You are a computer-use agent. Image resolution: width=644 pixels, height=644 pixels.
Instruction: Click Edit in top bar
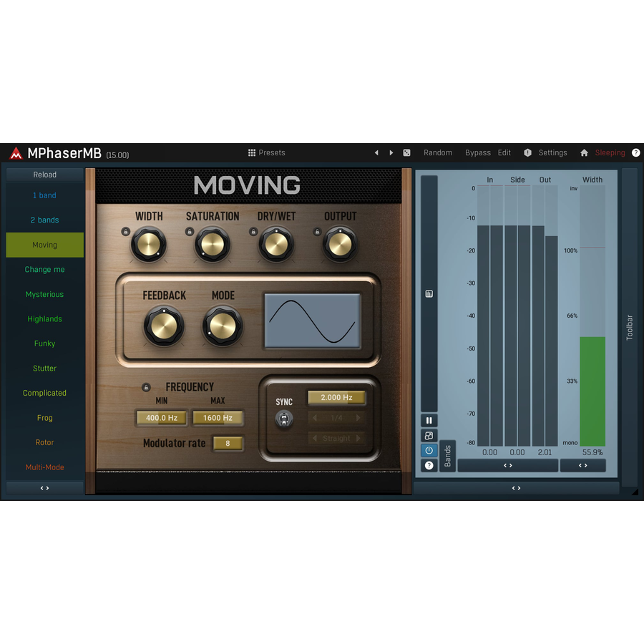(504, 153)
